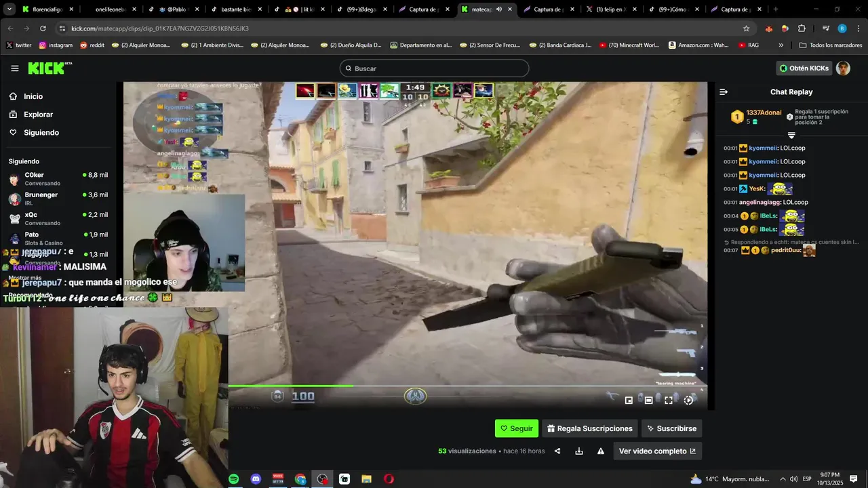The width and height of the screenshot is (868, 488).
Task: Open the MetaMask fox extension
Action: coord(768,28)
